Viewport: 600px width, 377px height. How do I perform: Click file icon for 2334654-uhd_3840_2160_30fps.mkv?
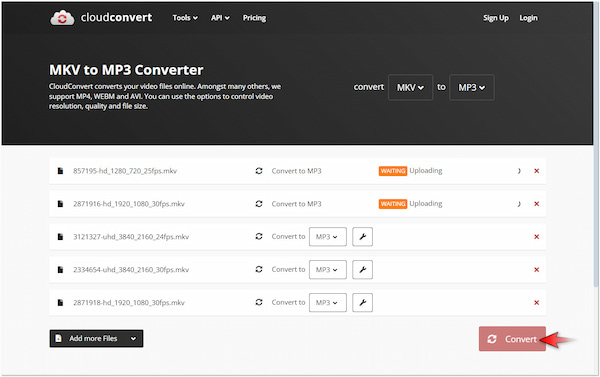pos(60,269)
